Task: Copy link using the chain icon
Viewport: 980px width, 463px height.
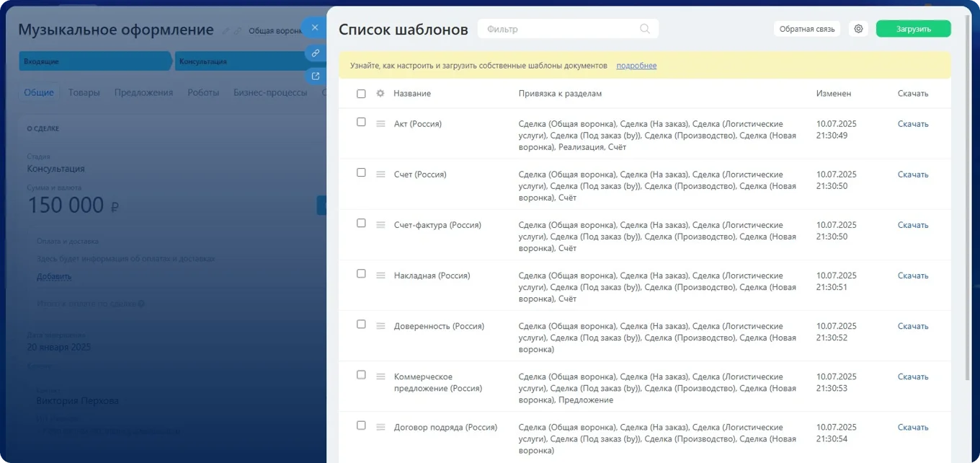Action: 315,53
